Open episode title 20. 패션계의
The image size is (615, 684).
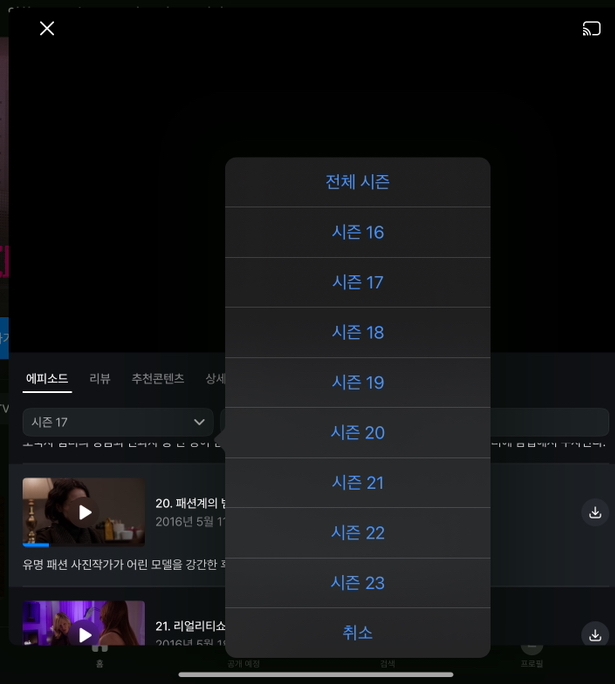[x=191, y=503]
